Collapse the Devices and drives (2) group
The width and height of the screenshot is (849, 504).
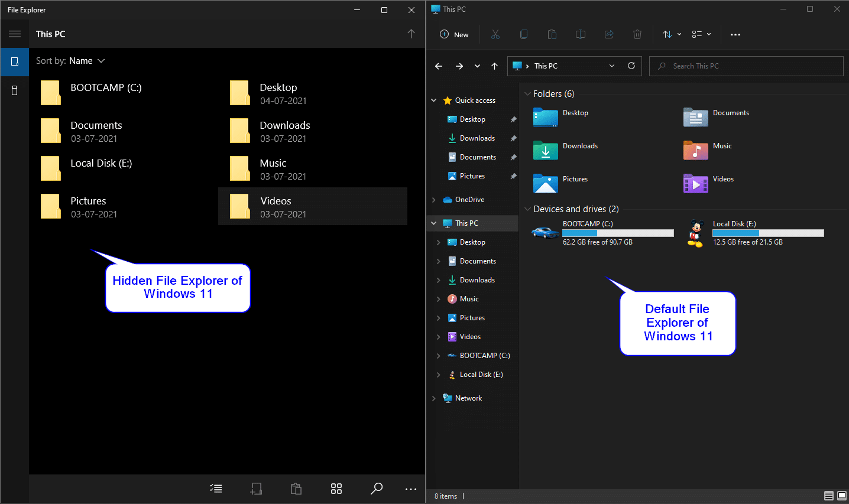point(527,209)
